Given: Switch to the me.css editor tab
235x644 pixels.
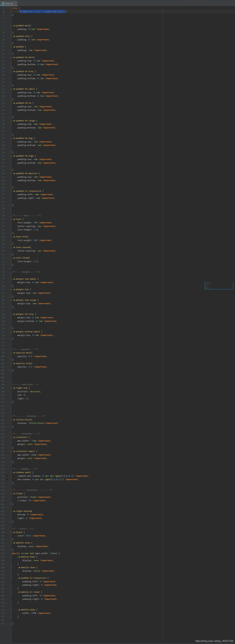Looking at the screenshot, I should [9, 3].
